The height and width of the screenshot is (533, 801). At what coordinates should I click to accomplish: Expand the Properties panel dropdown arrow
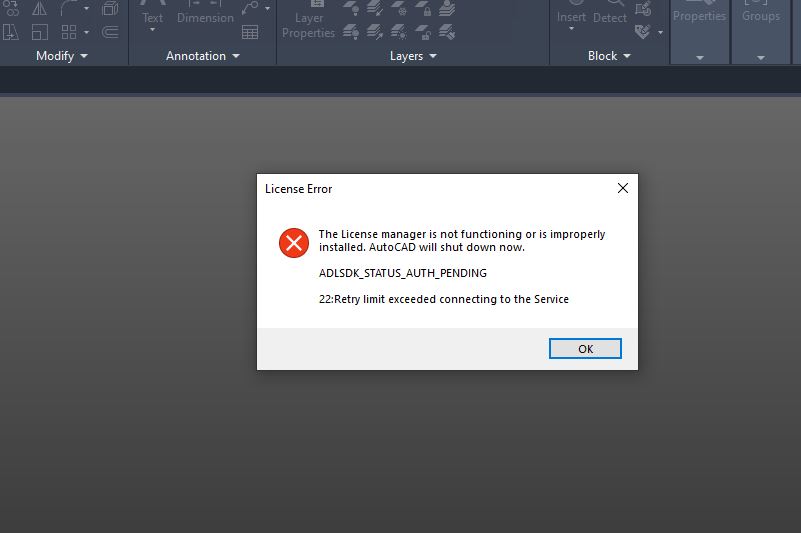click(699, 58)
